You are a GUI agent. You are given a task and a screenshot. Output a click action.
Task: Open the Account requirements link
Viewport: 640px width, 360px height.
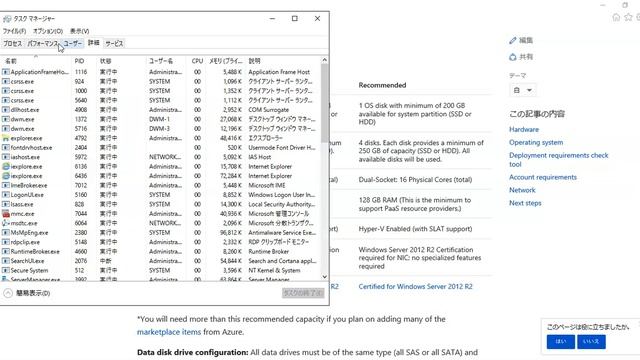(543, 177)
